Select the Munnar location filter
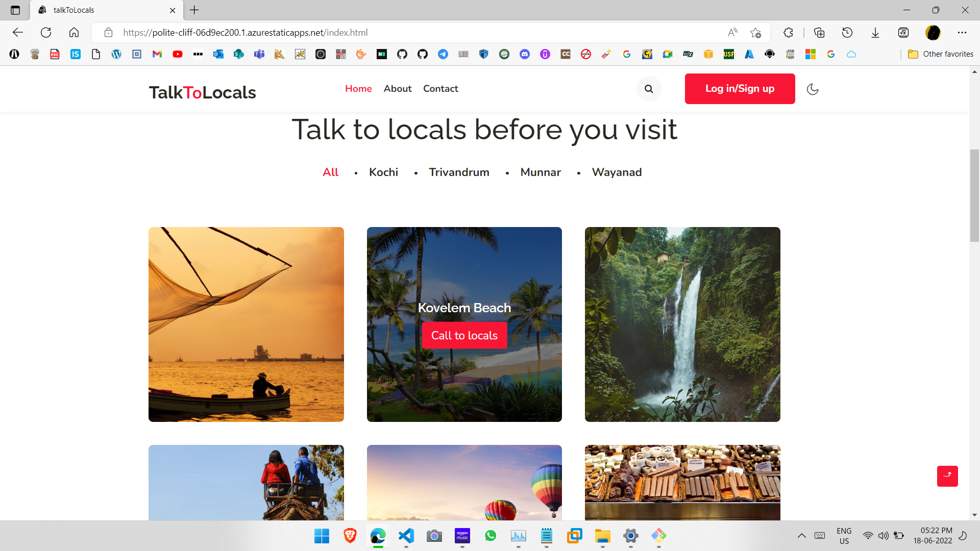Image resolution: width=980 pixels, height=551 pixels. click(540, 172)
